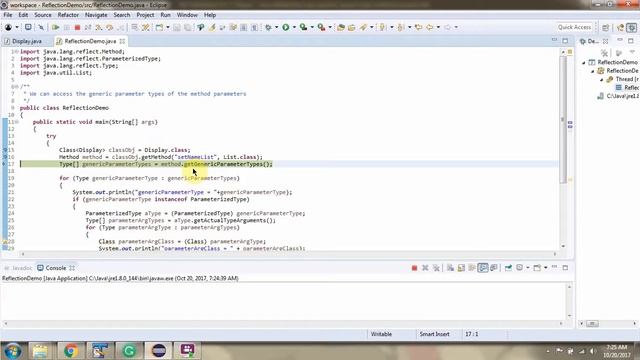The height and width of the screenshot is (360, 640).
Task: Select the Console tab
Action: click(x=56, y=268)
